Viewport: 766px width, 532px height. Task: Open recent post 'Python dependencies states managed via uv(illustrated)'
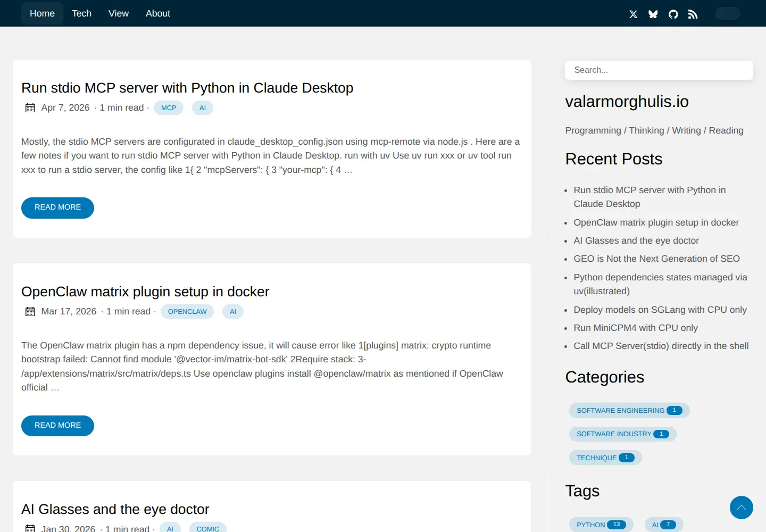point(661,284)
